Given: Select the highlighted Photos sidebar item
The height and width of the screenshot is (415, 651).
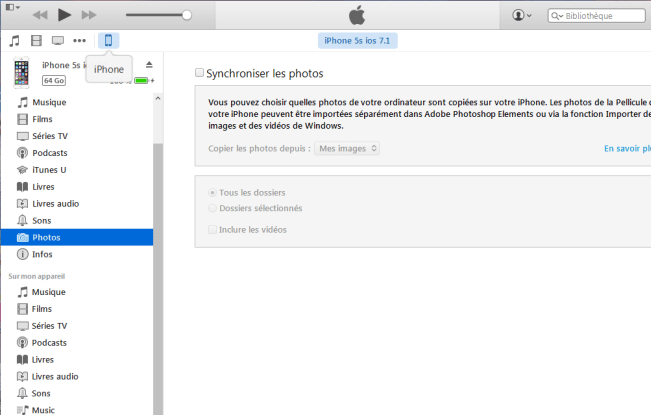Looking at the screenshot, I should click(77, 237).
